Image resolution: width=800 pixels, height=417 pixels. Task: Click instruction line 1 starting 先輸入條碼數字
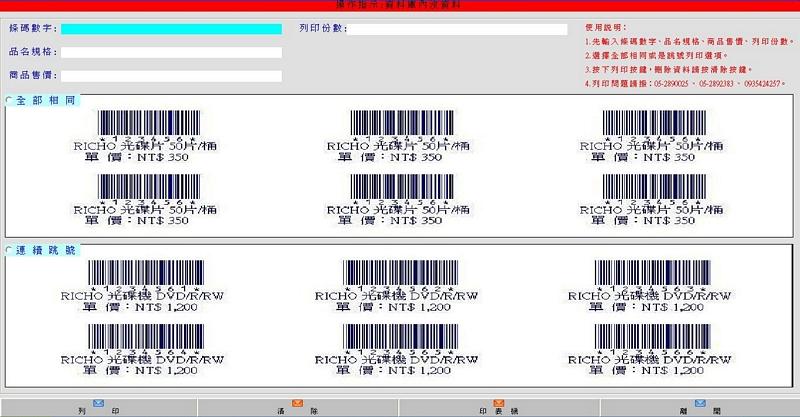point(689,42)
